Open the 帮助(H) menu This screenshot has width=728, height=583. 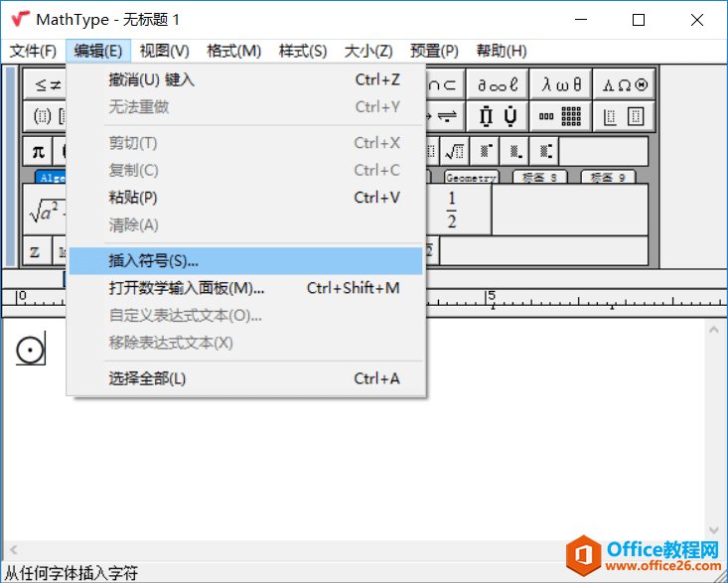(x=502, y=51)
